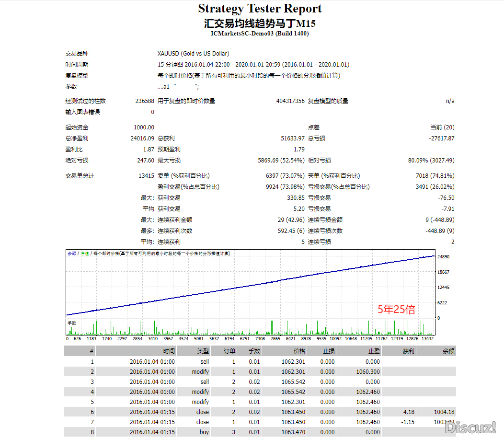Screen dimensions: 504x439
Task: Click gross loss value '-27617.87'
Action: 442,139
